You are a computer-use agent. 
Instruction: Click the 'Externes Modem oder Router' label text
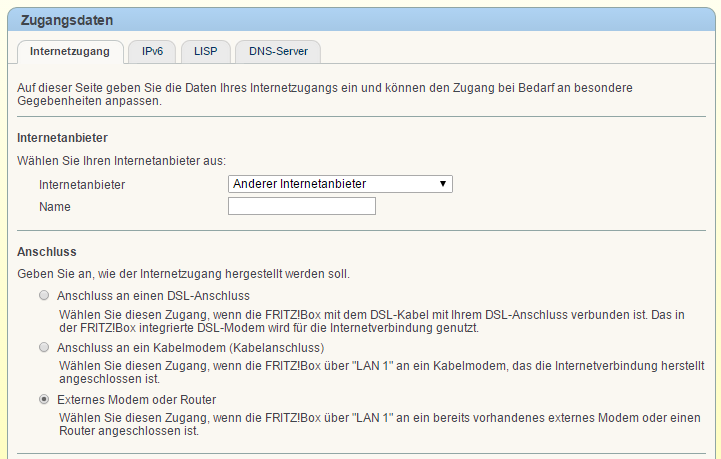pyautogui.click(x=137, y=400)
